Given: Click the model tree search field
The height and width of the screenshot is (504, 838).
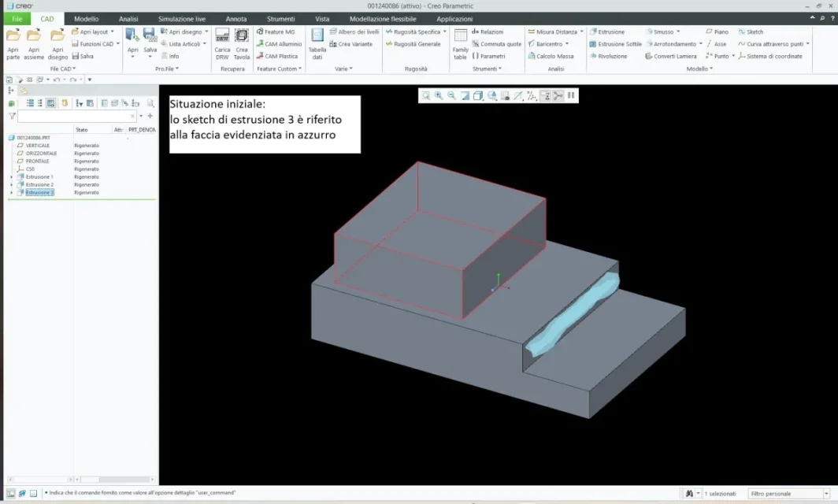Looking at the screenshot, I should click(x=76, y=116).
